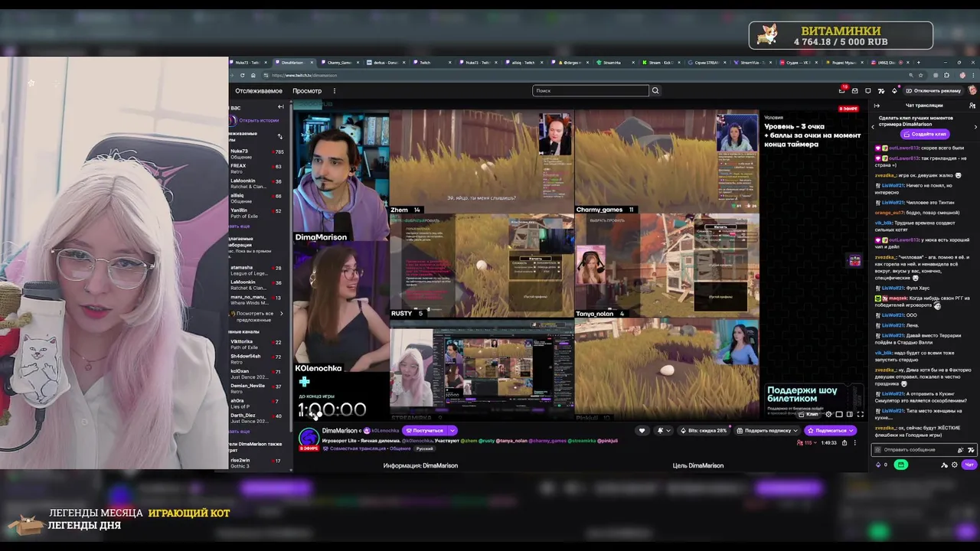Viewport: 980px width, 551px height.
Task: Open Подарить подписку dropdown
Action: click(768, 431)
